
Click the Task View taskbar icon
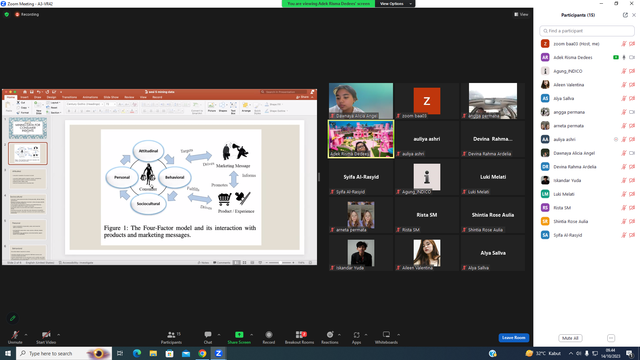120,353
